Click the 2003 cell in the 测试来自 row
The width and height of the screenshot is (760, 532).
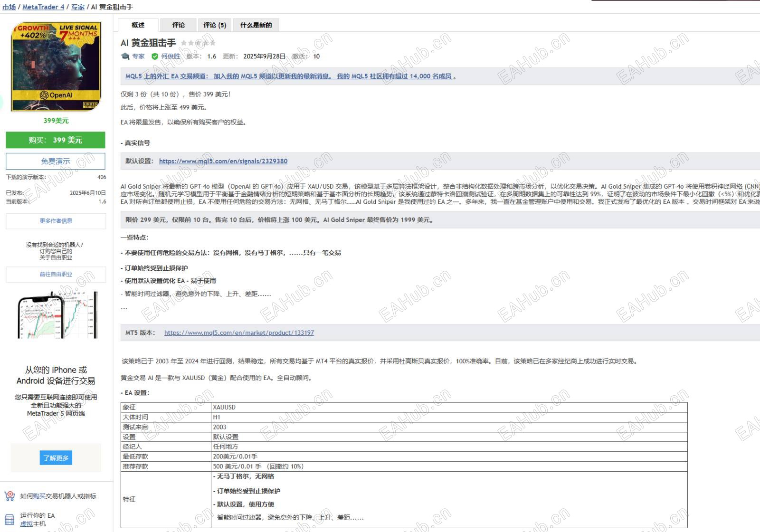tap(449, 427)
